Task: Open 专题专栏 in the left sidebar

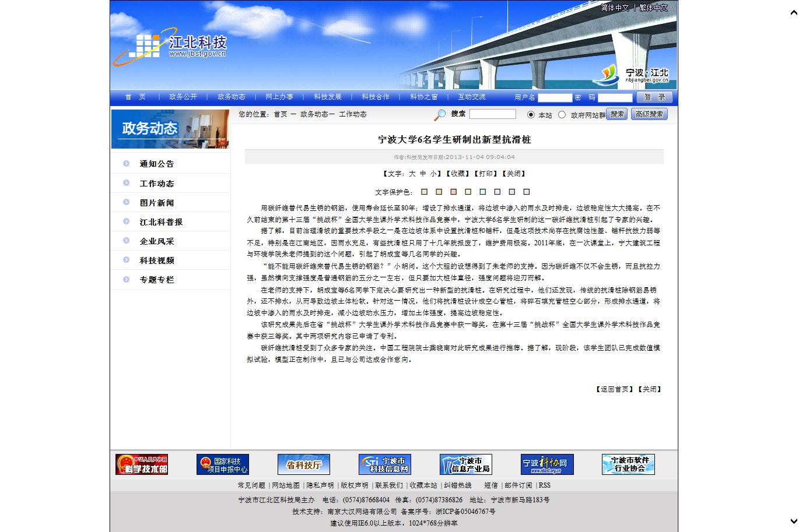Action: 156,280
